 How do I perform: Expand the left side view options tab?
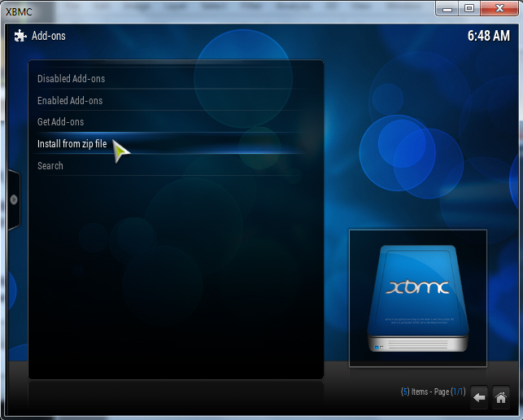[14, 199]
